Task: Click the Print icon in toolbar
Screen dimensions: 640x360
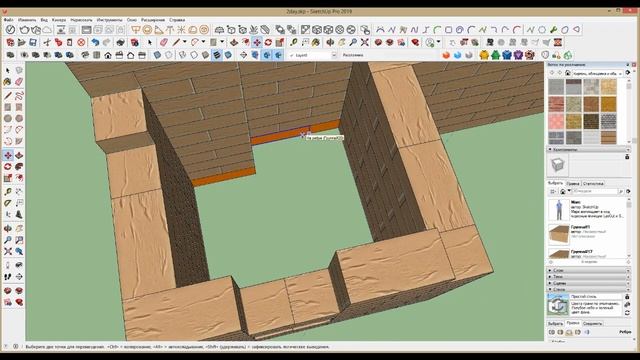Action: click(120, 42)
